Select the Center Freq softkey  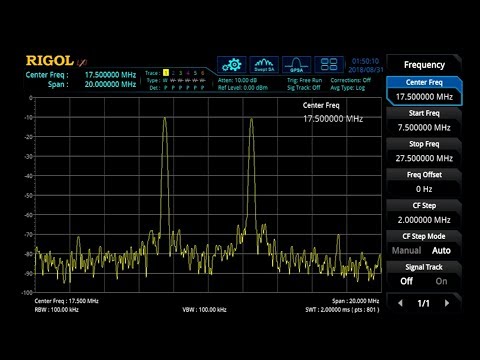pos(424,91)
